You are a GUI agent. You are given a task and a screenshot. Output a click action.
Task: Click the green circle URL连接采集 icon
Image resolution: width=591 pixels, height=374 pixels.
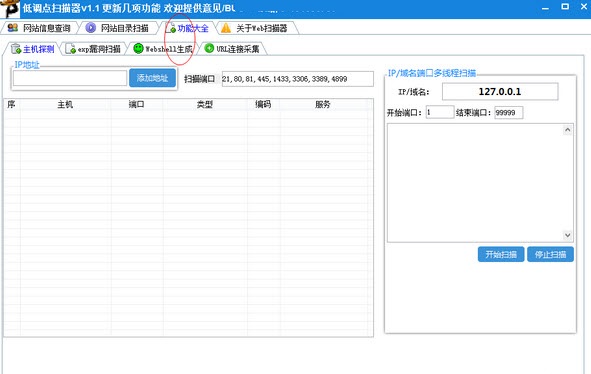pos(209,48)
